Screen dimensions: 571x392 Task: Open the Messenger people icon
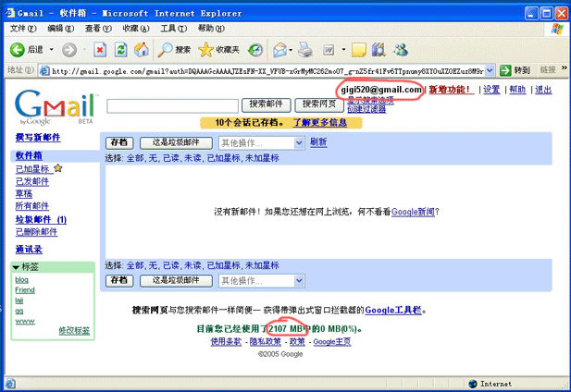(401, 50)
